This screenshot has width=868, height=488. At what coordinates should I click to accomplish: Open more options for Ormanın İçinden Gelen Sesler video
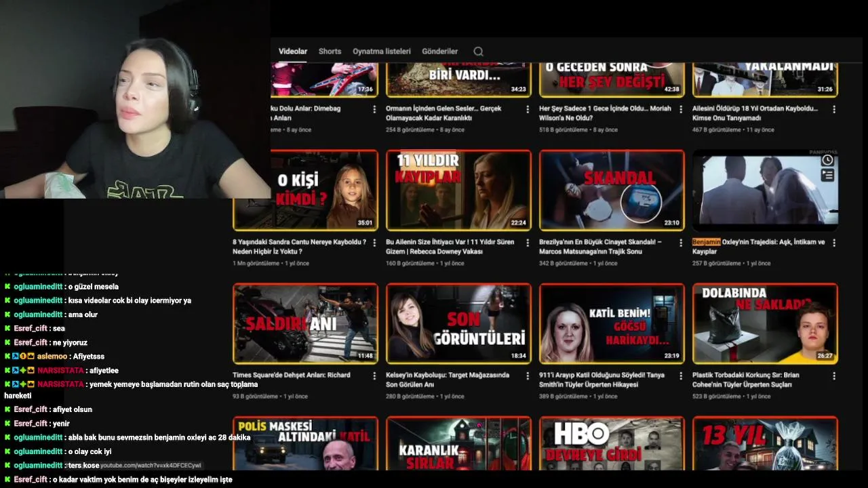click(x=528, y=109)
